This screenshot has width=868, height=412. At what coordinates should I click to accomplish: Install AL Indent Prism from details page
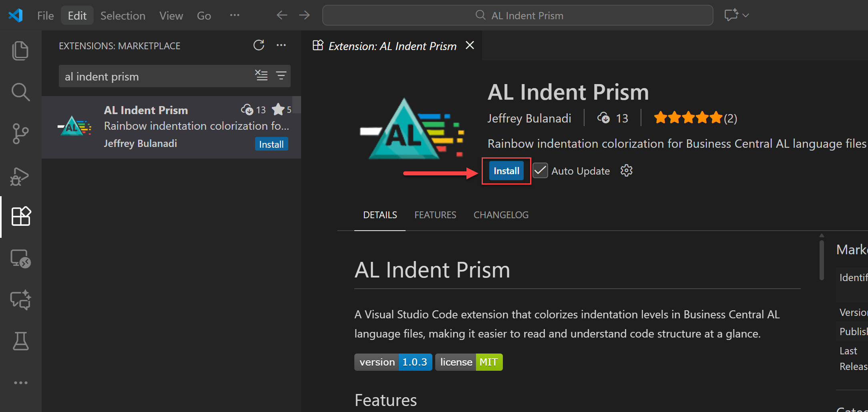(506, 171)
